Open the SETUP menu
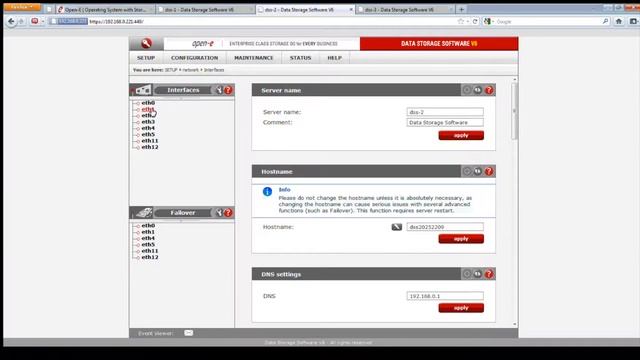 (x=146, y=58)
